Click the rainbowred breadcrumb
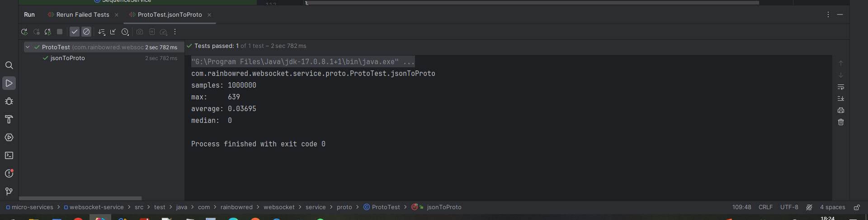This screenshot has height=220, width=868. point(236,207)
